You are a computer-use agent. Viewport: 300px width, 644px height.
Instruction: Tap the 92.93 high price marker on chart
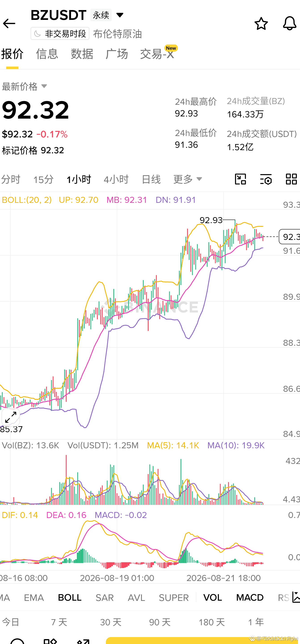[x=211, y=220]
